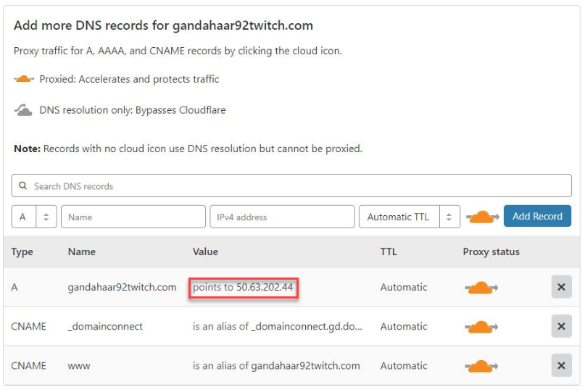Delete the _domainconnect CNAME record

[x=562, y=327]
